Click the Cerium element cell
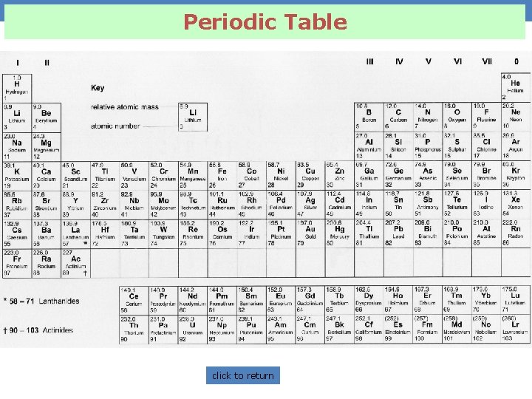This screenshot has width=532, height=399. click(x=134, y=301)
